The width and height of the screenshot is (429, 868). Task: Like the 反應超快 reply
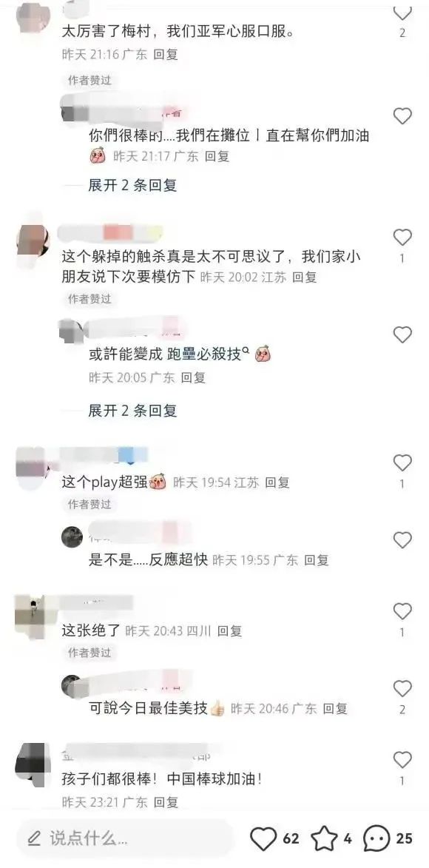pos(402,540)
